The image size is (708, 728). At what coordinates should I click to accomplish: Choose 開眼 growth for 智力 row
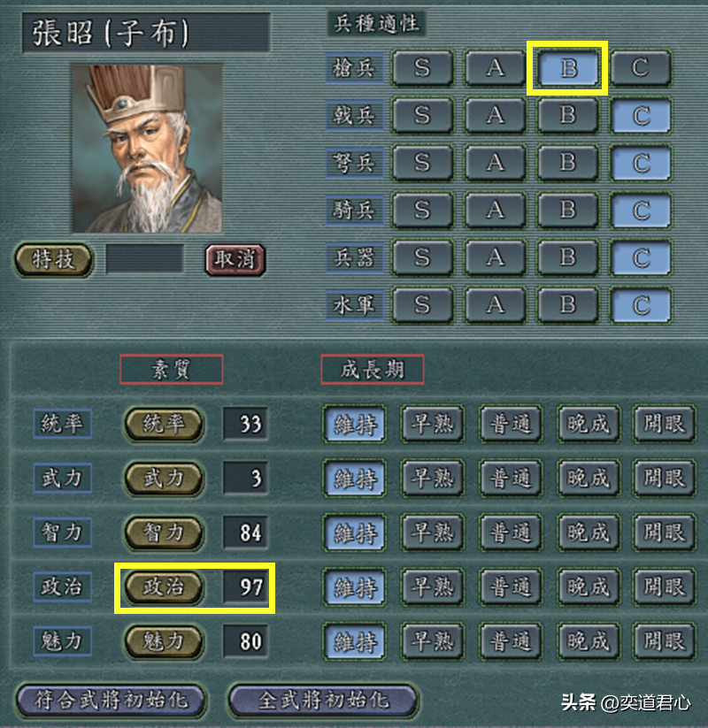click(665, 533)
